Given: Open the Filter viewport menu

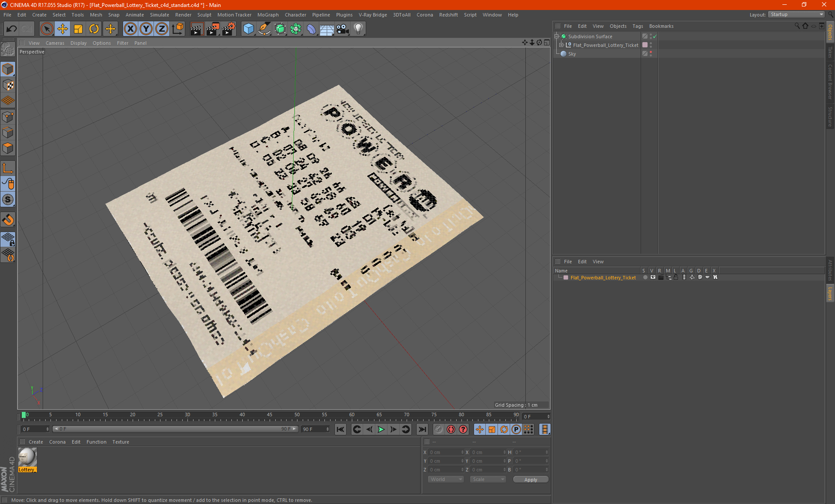Looking at the screenshot, I should click(x=123, y=43).
